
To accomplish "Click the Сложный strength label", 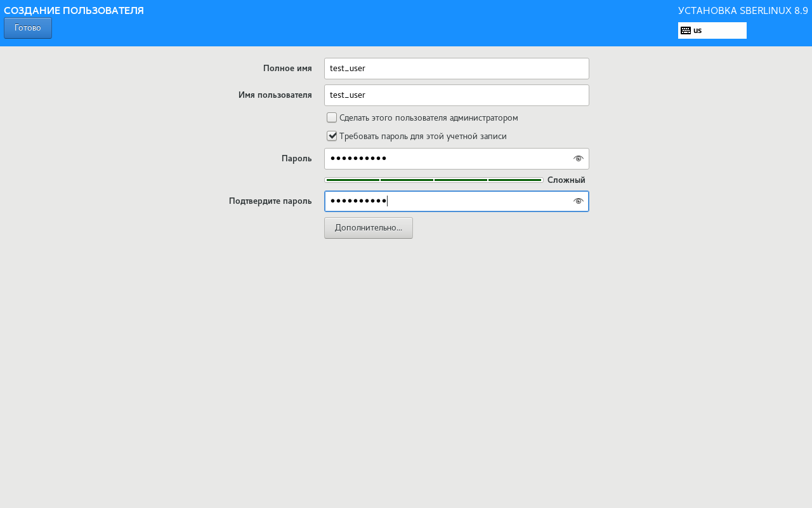I will click(566, 180).
